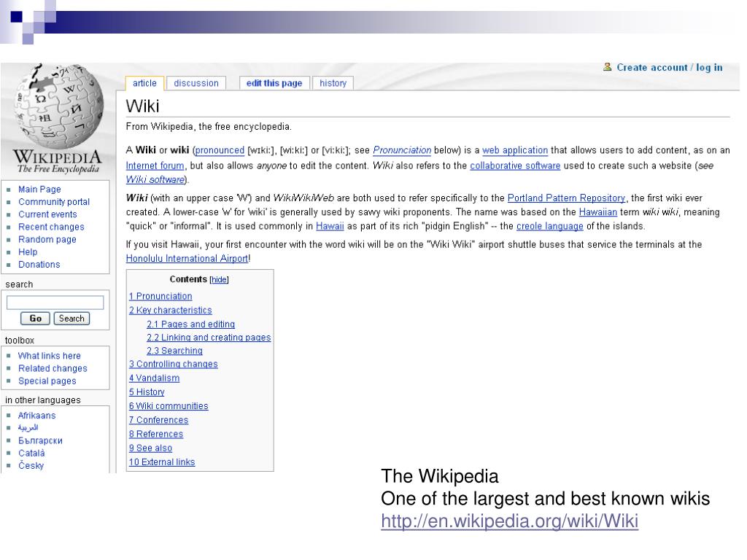Open the Hawaii link
Image resolution: width=747 pixels, height=560 pixels.
coord(330,226)
